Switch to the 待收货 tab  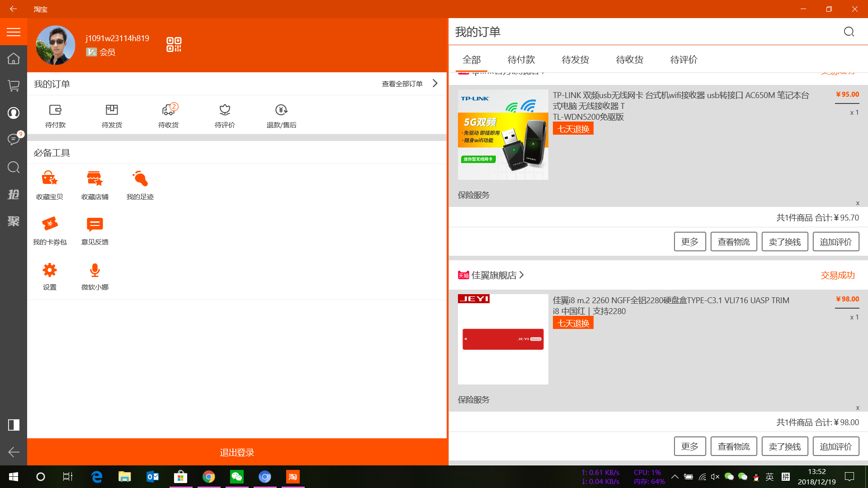coord(630,60)
